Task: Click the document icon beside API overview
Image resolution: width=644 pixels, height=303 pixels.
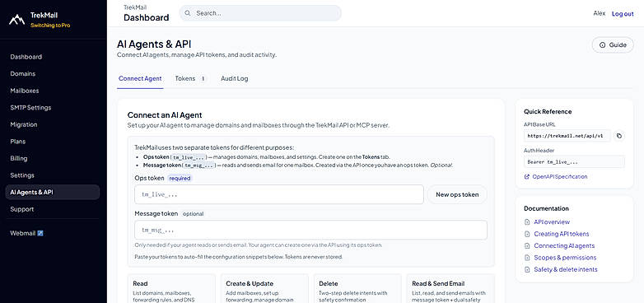Action: coord(527,222)
